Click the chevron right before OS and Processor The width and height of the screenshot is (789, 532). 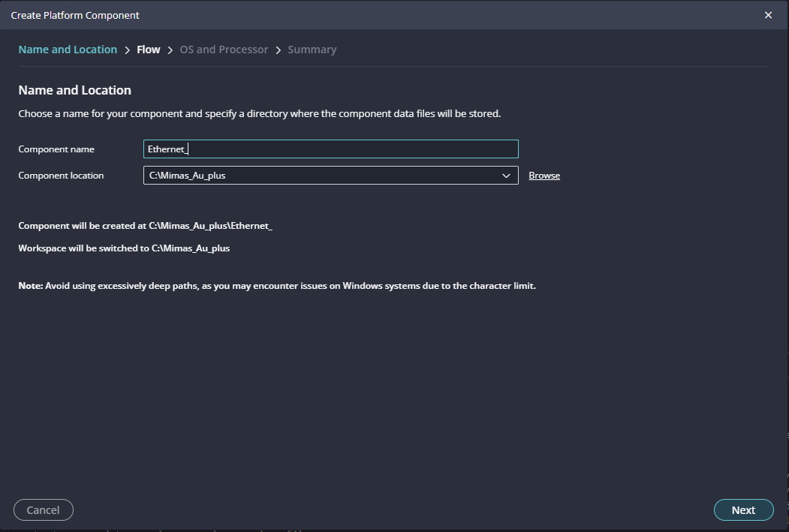pyautogui.click(x=170, y=50)
